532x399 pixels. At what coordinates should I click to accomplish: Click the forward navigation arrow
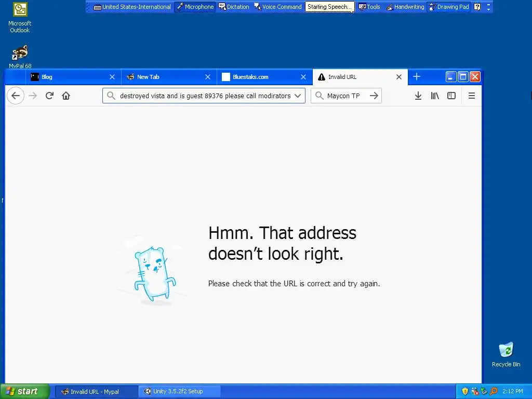coord(33,96)
